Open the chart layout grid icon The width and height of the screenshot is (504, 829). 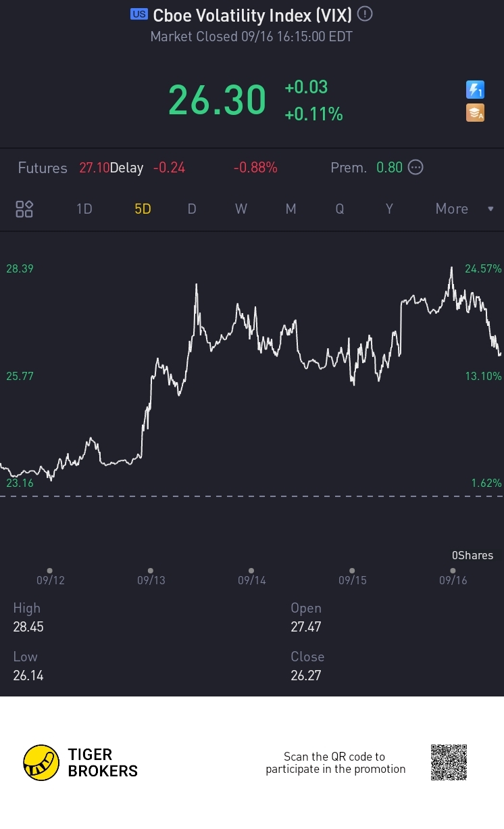coord(24,209)
